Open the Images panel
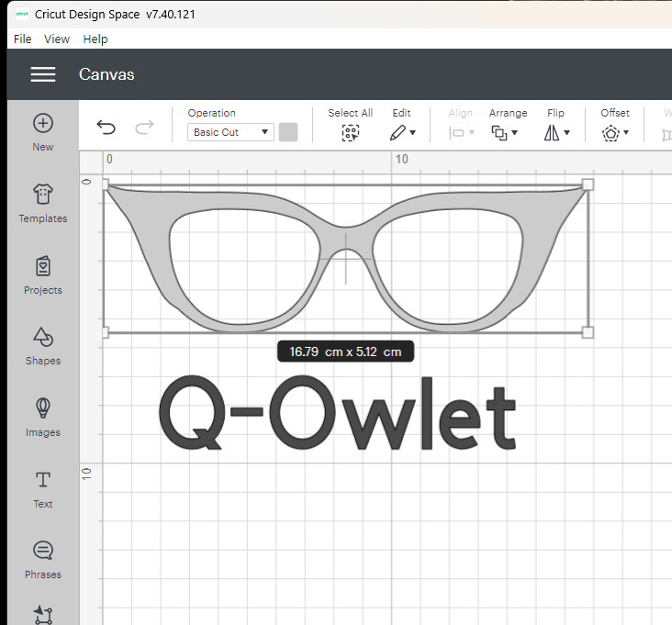Viewport: 672px width, 625px height. (x=43, y=408)
